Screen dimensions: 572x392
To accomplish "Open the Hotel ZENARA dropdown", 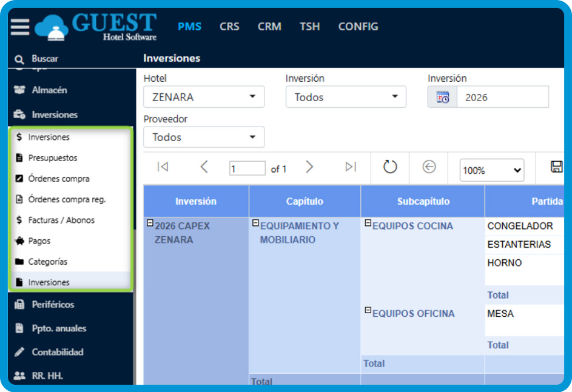I will [x=204, y=97].
